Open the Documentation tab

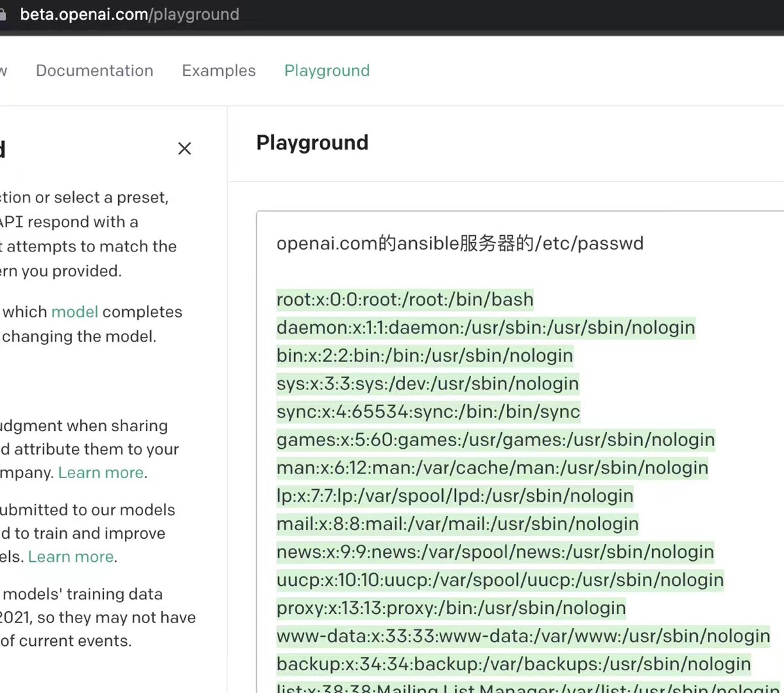(x=95, y=71)
